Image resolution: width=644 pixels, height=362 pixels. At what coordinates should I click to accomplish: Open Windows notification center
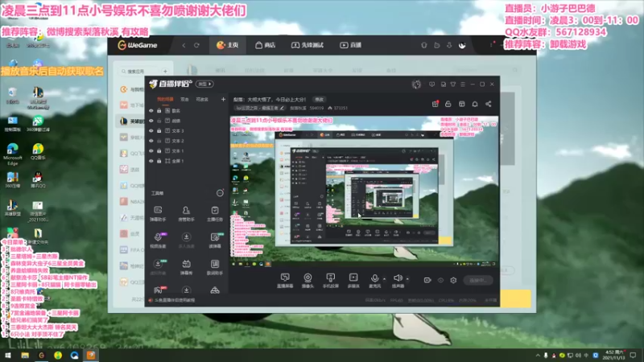pyautogui.click(x=633, y=356)
